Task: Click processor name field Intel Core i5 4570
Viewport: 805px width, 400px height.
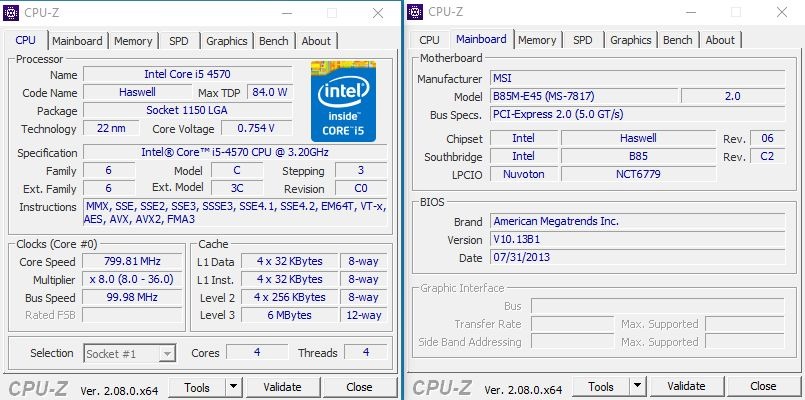Action: point(187,74)
